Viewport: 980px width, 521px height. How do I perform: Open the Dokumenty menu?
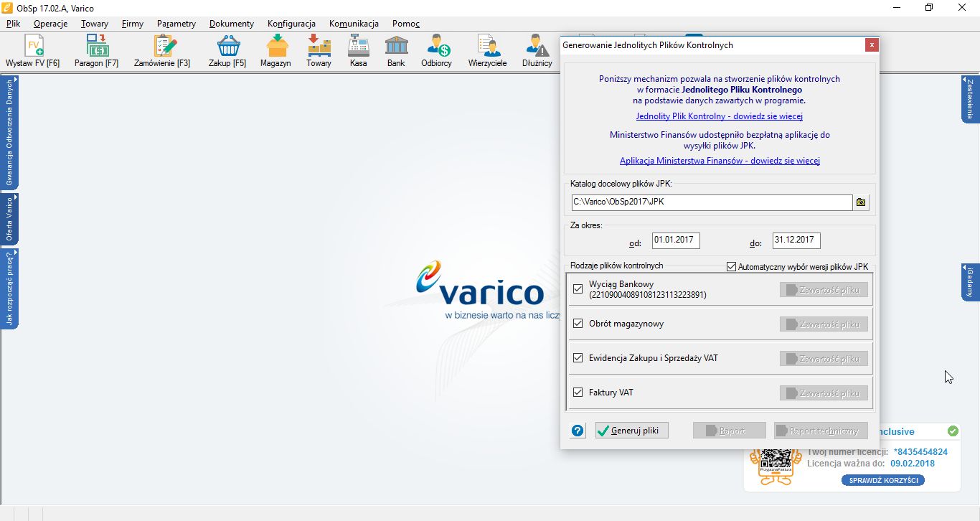(232, 24)
